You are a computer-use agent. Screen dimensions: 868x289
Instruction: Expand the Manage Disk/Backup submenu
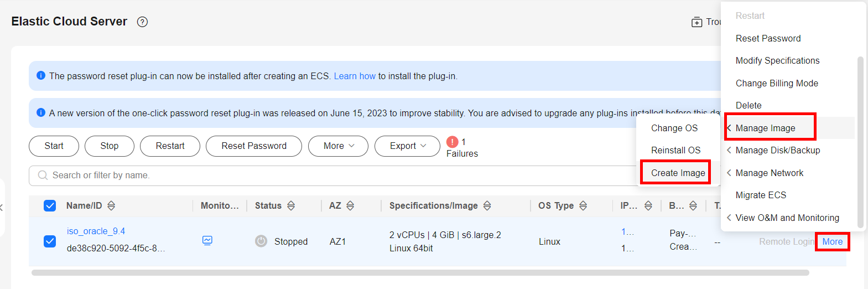click(x=777, y=151)
